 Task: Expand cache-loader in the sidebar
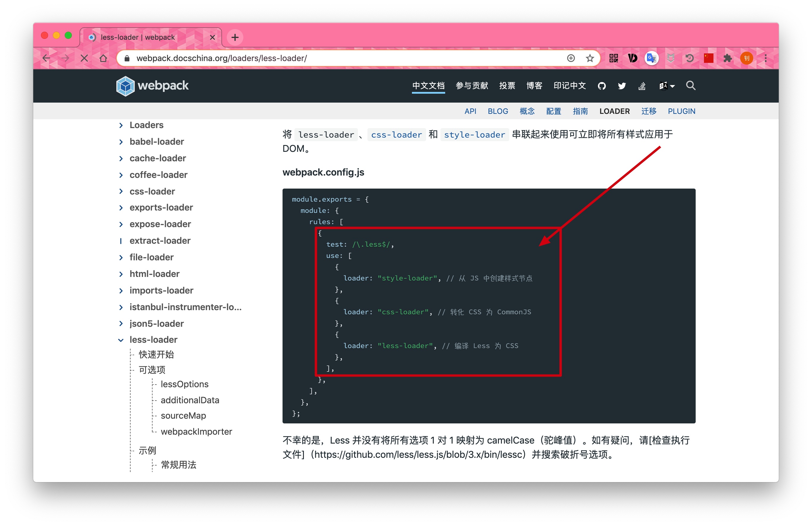pos(121,159)
